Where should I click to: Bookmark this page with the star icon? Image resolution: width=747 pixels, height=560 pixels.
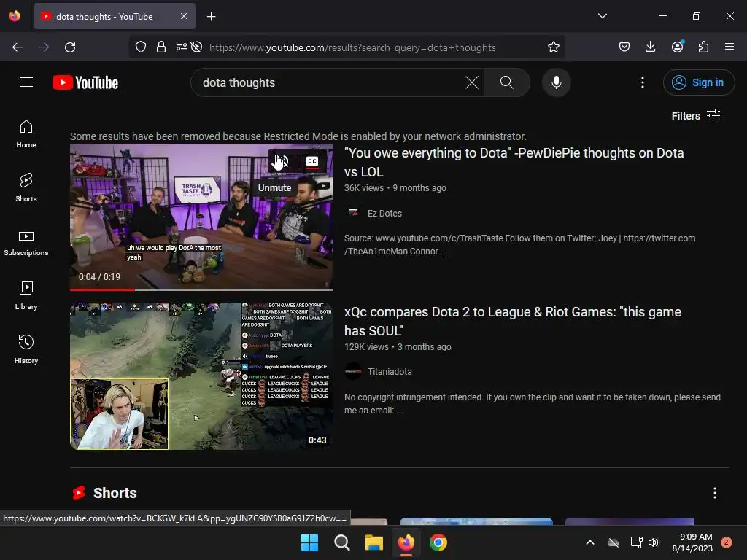(553, 47)
